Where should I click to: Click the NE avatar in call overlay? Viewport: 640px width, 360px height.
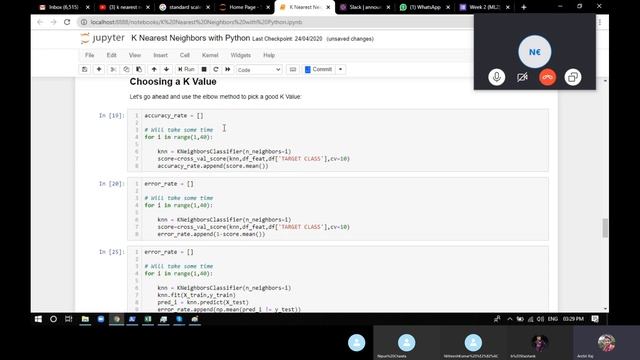(535, 52)
